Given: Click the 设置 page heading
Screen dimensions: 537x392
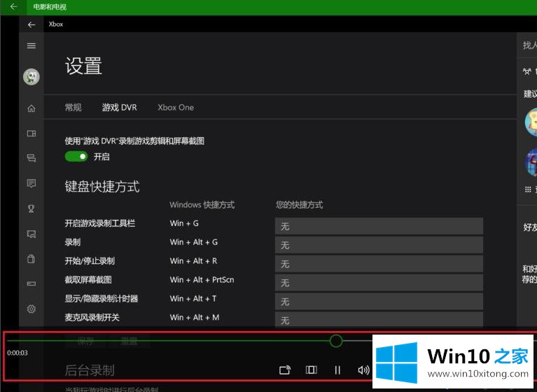Looking at the screenshot, I should coord(83,66).
